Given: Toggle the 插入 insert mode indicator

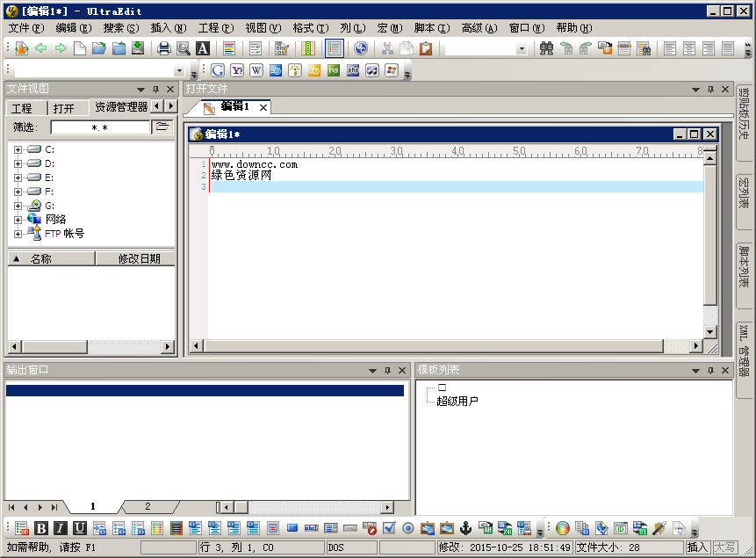Looking at the screenshot, I should [x=697, y=547].
